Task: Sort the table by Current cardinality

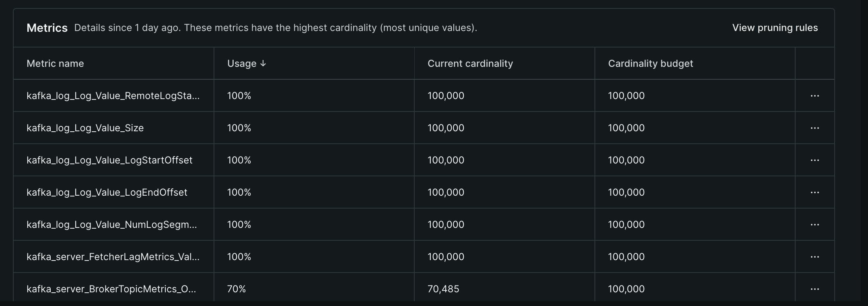Action: pos(470,63)
